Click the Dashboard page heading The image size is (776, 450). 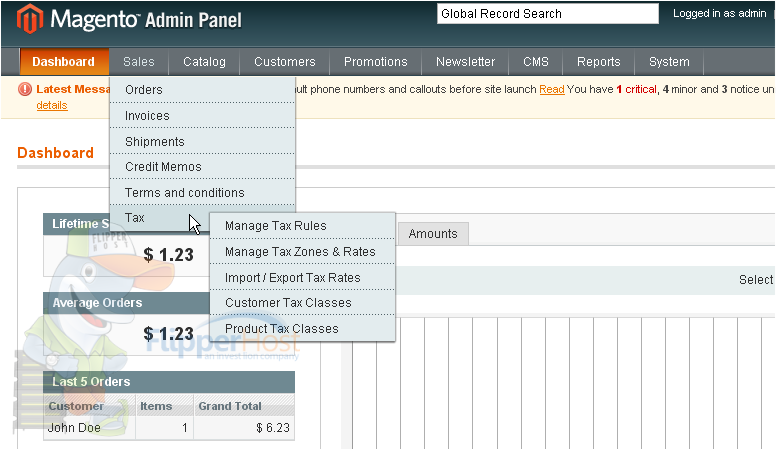coord(55,153)
